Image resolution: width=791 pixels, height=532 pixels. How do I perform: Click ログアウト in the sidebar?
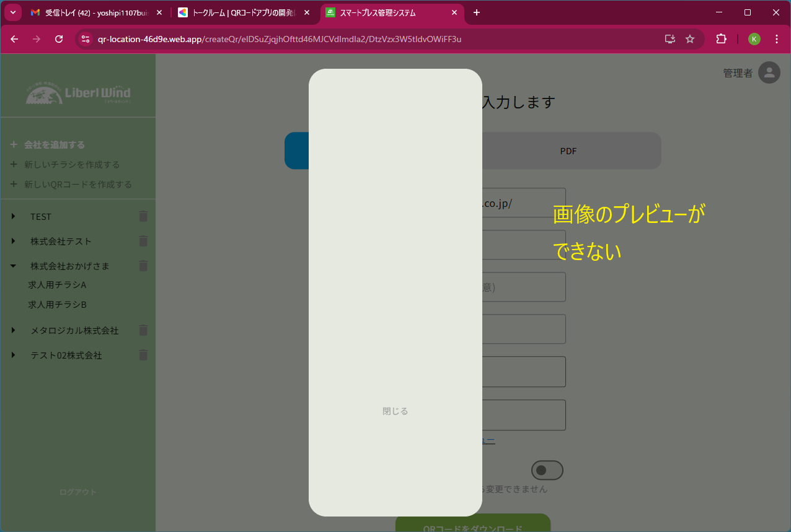[78, 492]
